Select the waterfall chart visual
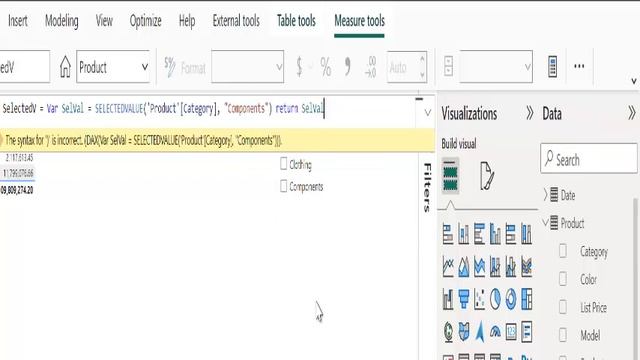The height and width of the screenshot is (360, 640). 448,299
